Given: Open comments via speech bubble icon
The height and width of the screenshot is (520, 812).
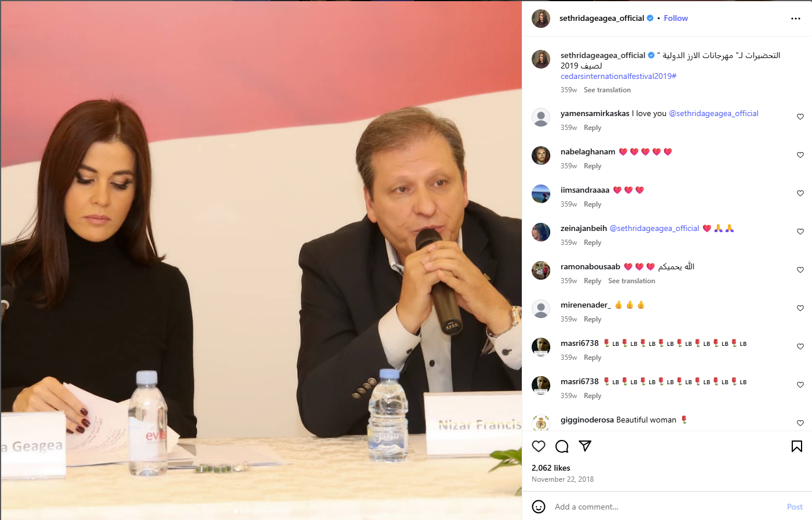Looking at the screenshot, I should click(x=562, y=446).
